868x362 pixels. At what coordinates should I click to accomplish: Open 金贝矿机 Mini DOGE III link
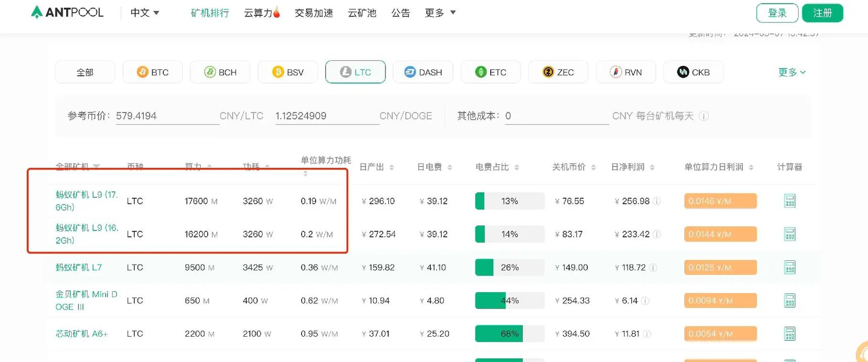tap(86, 300)
